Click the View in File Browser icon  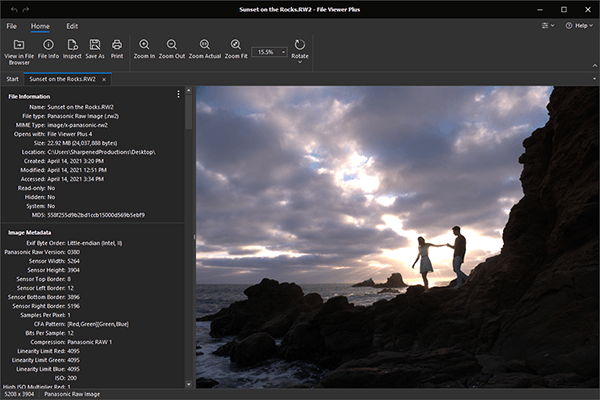(x=19, y=45)
